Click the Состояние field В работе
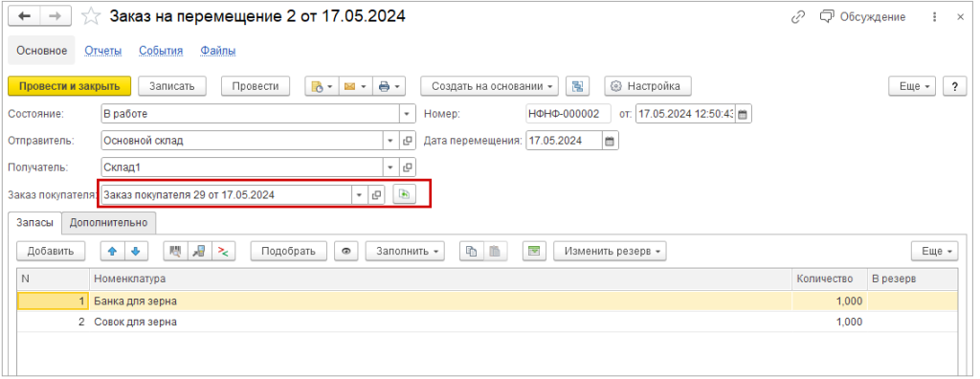The image size is (980, 379). coord(250,115)
